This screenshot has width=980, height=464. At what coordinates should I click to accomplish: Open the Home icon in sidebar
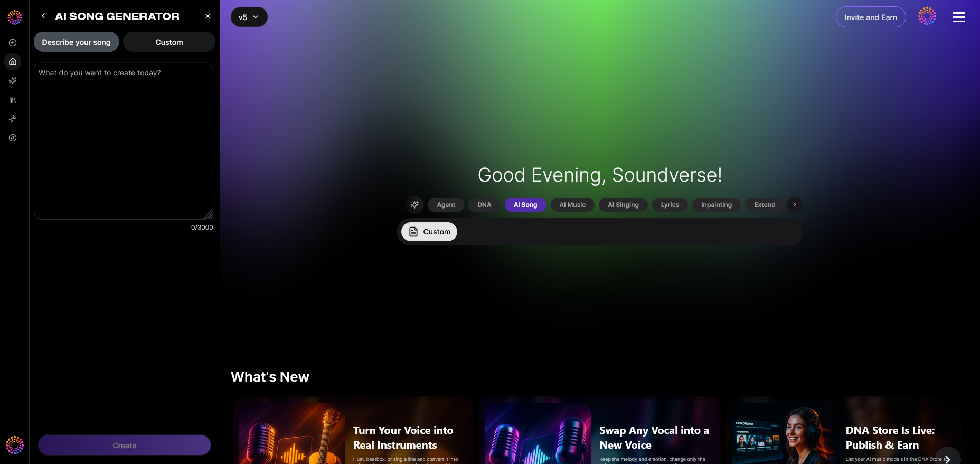pyautogui.click(x=13, y=62)
